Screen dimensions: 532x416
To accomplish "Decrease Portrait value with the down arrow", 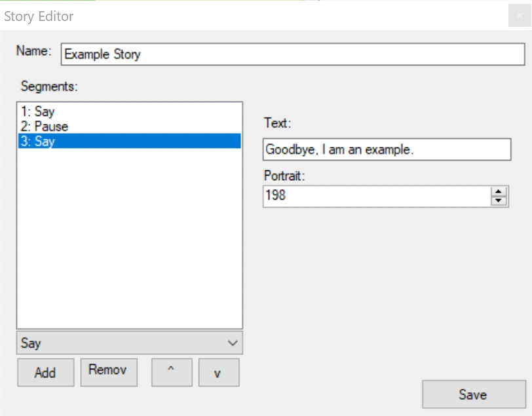I will pos(499,200).
